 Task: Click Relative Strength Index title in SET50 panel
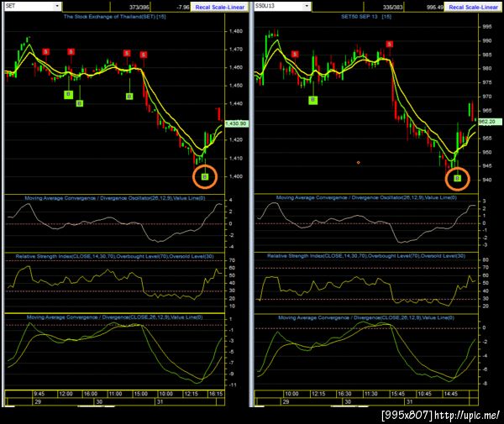pos(366,256)
